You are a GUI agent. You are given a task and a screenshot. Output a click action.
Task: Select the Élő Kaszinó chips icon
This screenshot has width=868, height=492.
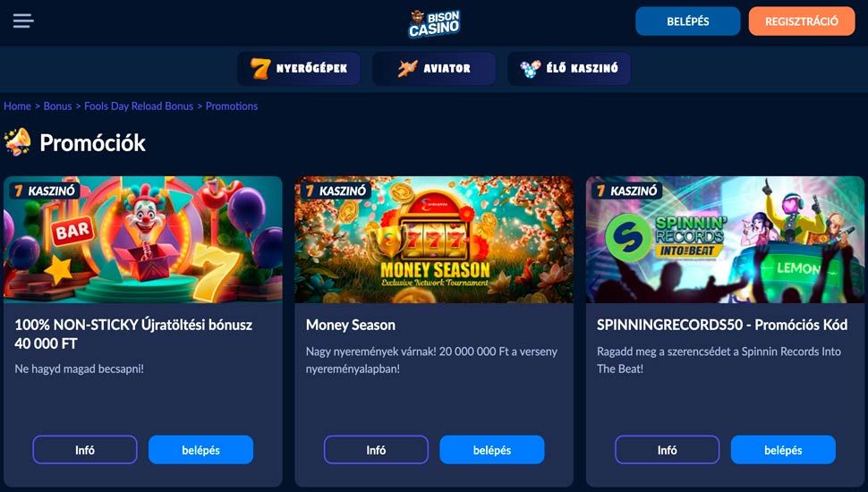pos(530,69)
